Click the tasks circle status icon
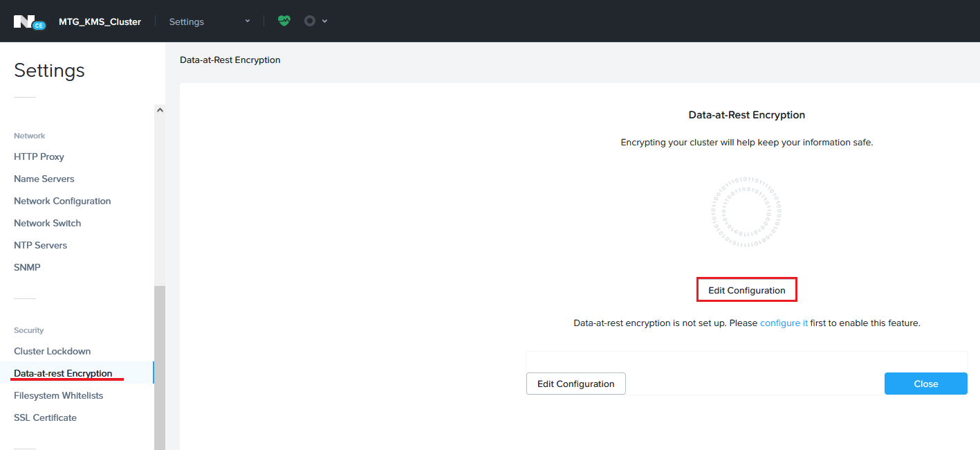 coord(310,21)
